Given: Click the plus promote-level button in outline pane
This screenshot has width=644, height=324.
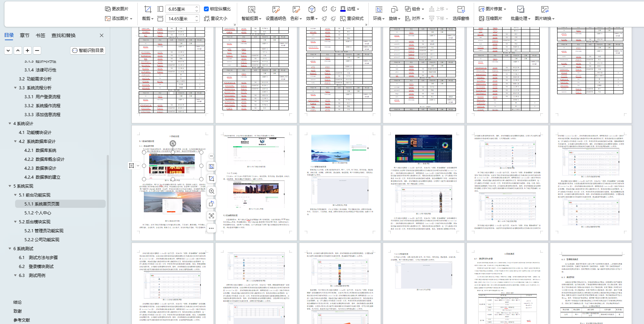Looking at the screenshot, I should pos(28,51).
